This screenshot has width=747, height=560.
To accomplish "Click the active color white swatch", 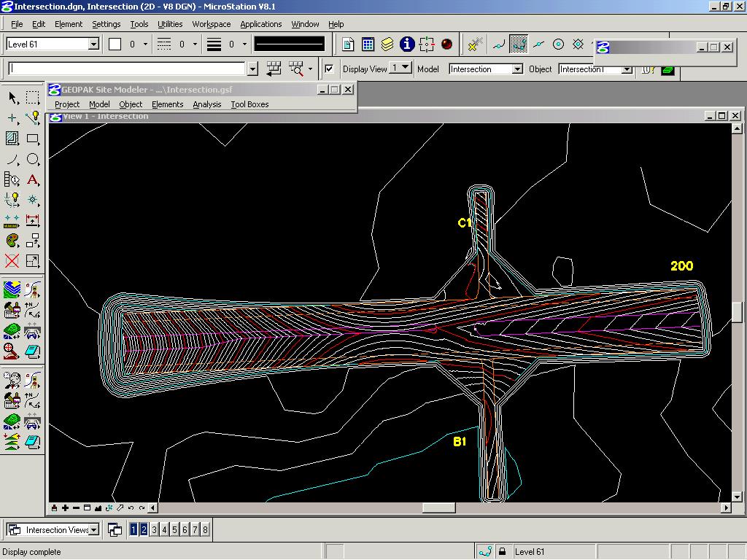I will (x=115, y=44).
